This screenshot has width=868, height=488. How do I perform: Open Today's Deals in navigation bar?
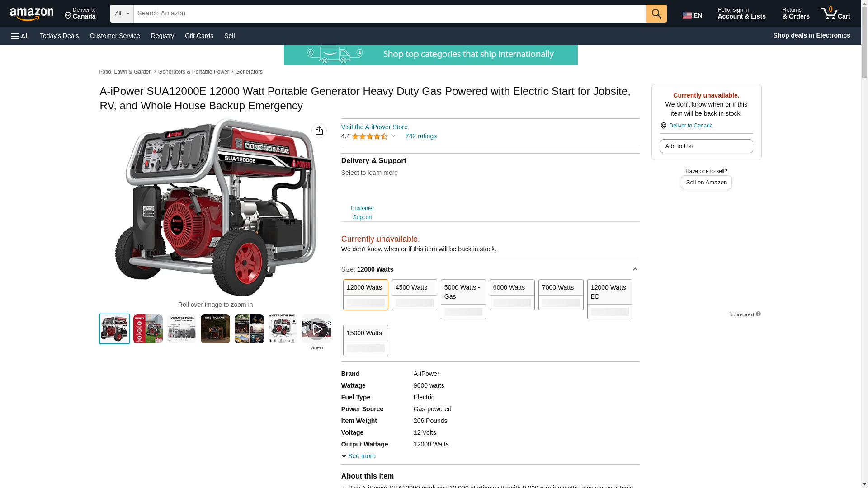point(59,36)
